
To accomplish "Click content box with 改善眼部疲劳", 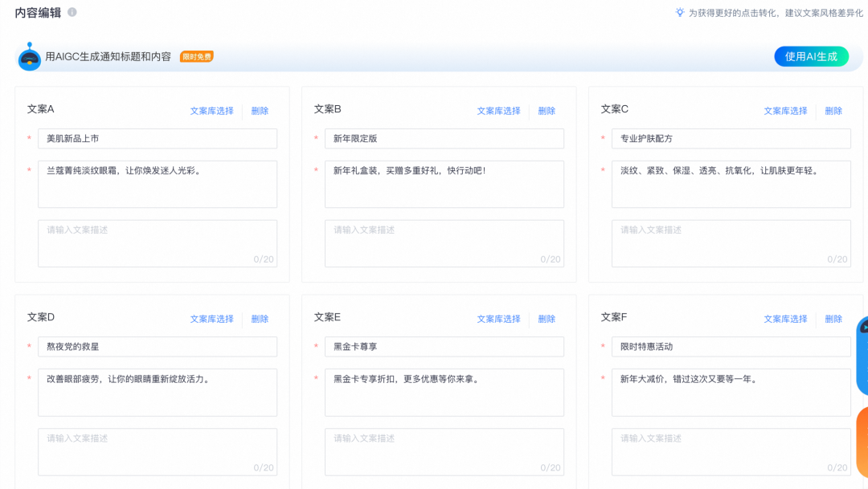I will pos(158,393).
